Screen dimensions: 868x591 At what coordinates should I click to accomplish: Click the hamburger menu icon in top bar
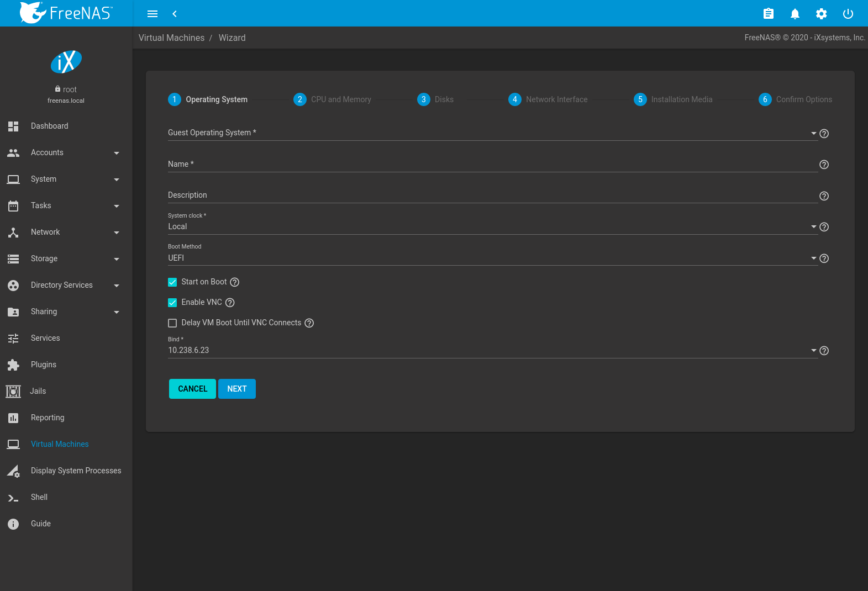pyautogui.click(x=152, y=14)
